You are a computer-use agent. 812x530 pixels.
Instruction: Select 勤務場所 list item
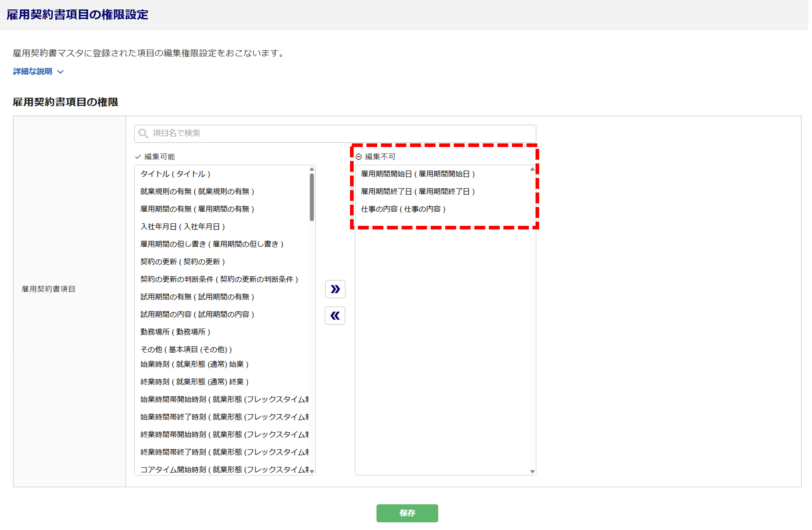[175, 332]
